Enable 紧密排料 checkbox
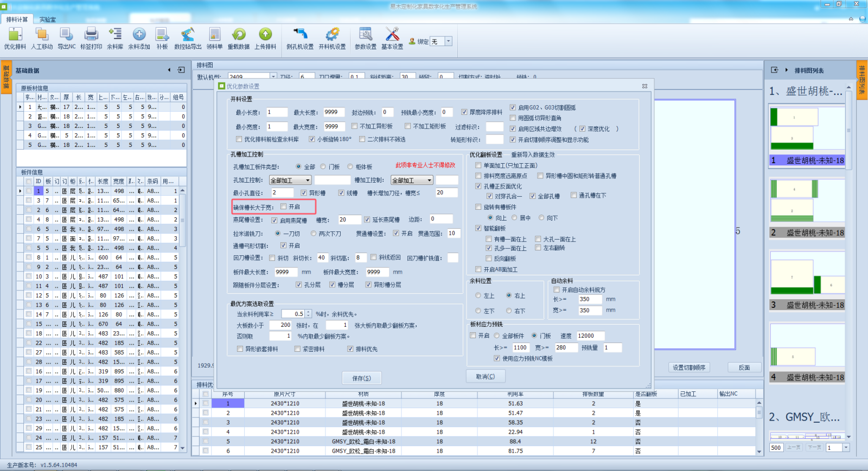 [297, 349]
